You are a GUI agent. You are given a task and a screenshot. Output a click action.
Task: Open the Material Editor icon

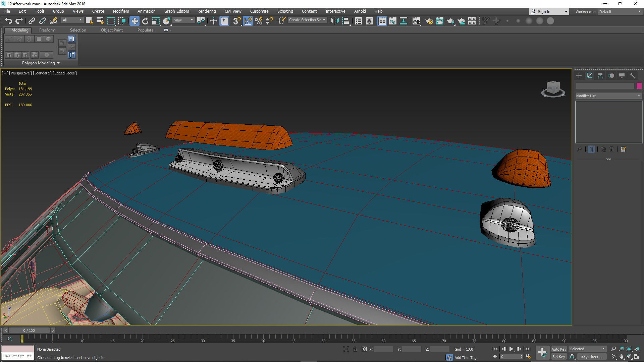coord(416,21)
